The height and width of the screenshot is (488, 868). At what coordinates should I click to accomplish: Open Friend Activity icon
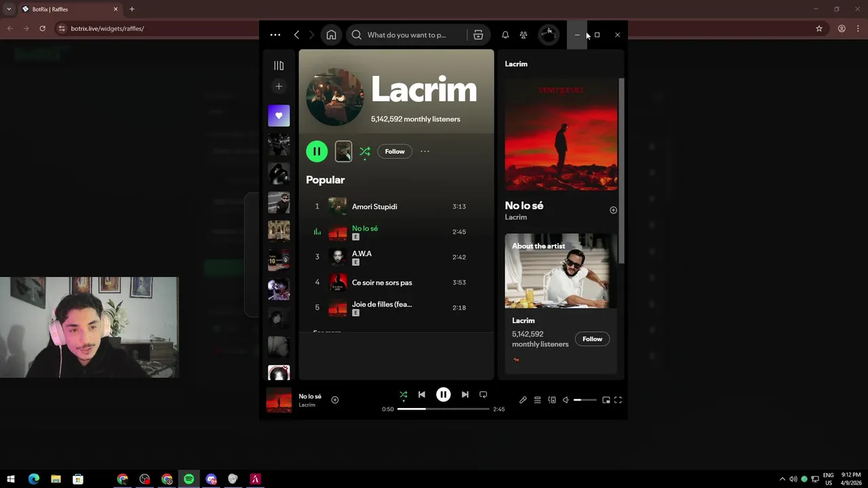pos(524,35)
